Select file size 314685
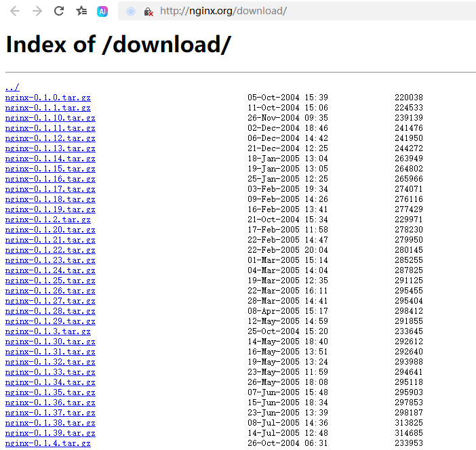Screen dimensions: 476x450 click(409, 433)
